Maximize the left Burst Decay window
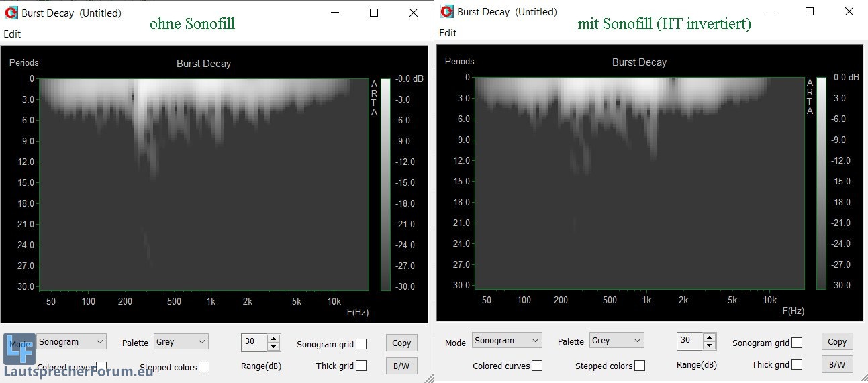The width and height of the screenshot is (868, 383). 374,13
